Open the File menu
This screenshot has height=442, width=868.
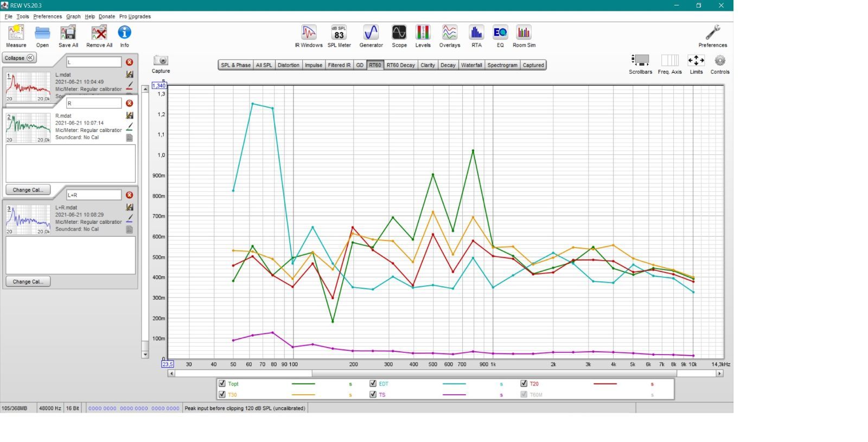(8, 16)
